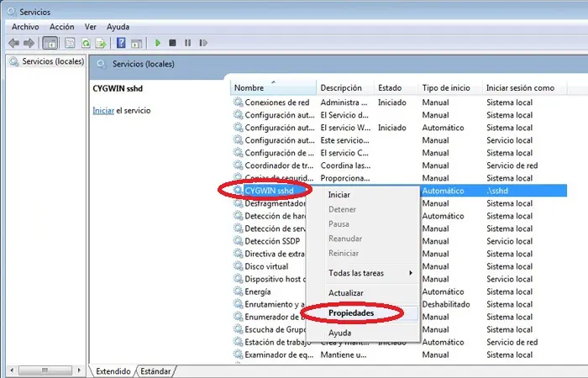Click gear icon of Coordinador de tr... row
This screenshot has height=378, width=588.
(x=238, y=165)
